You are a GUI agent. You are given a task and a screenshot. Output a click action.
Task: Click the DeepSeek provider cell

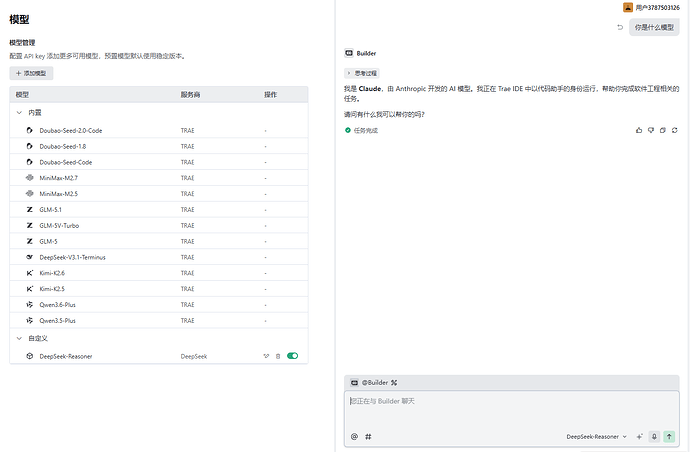tap(194, 356)
